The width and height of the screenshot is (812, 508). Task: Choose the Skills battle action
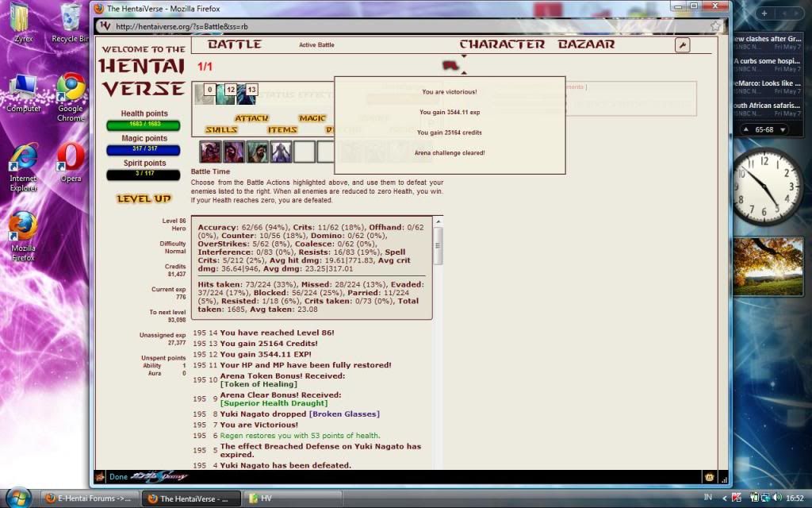[222, 129]
